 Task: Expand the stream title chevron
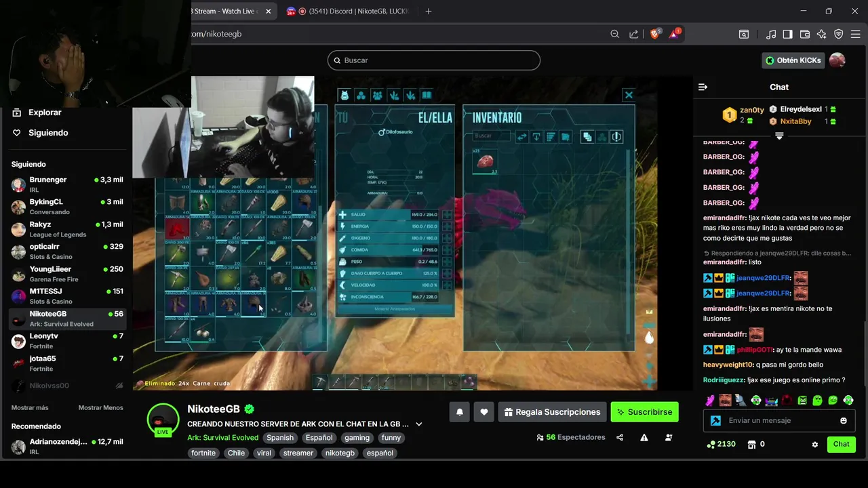tap(418, 424)
